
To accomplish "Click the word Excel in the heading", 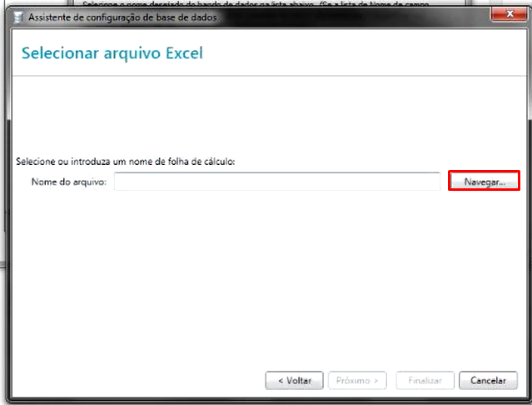I will [x=184, y=53].
